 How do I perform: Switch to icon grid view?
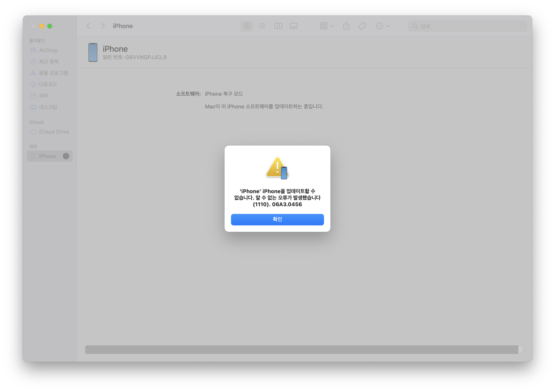coord(247,26)
